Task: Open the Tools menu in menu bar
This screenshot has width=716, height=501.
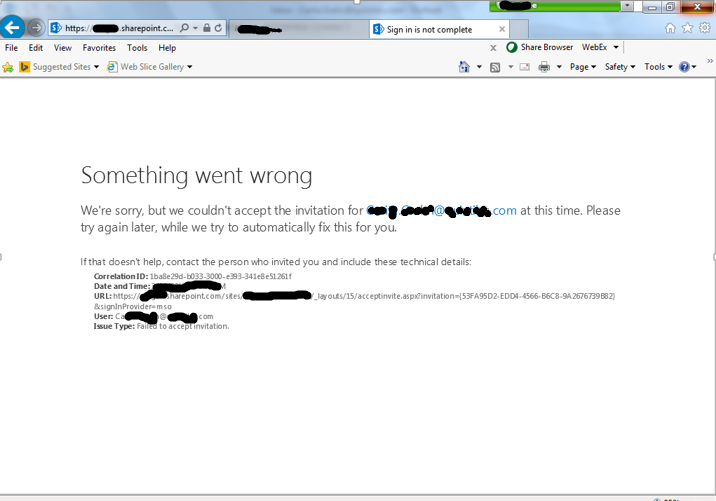Action: 137,48
